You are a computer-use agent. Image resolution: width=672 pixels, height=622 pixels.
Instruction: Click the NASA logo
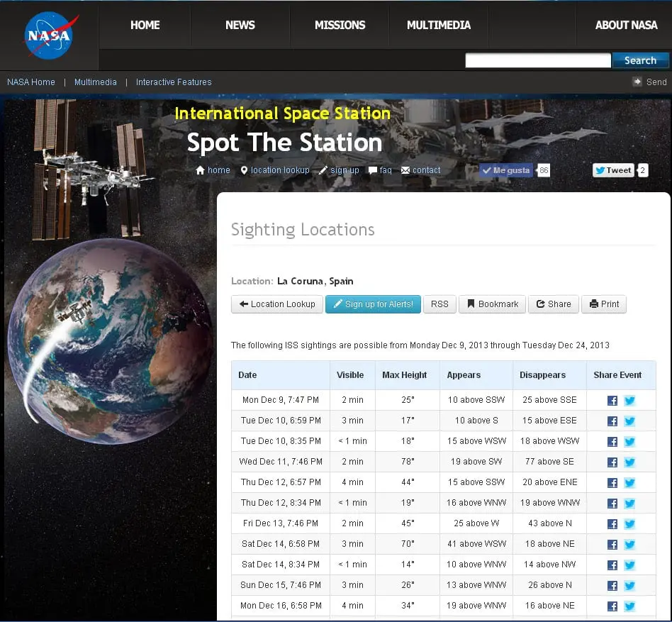click(x=48, y=35)
